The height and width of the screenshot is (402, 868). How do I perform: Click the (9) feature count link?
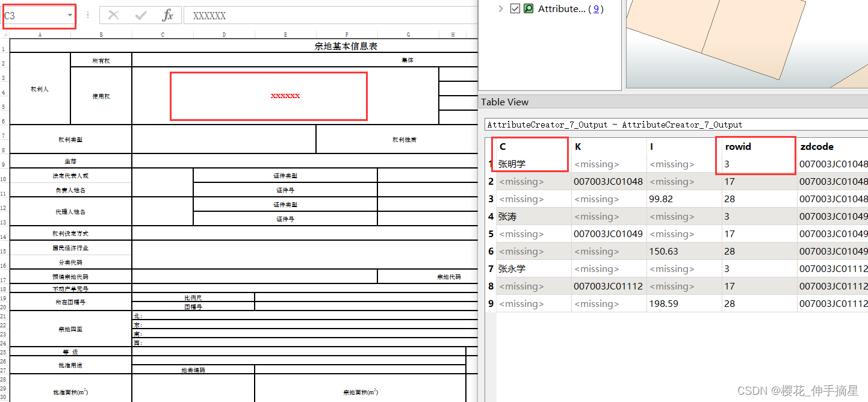(597, 8)
